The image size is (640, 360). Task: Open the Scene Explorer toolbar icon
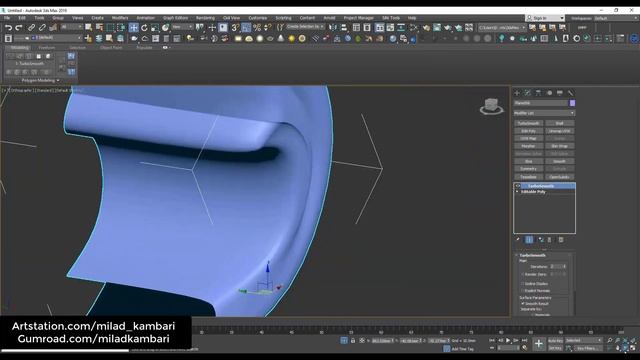(x=356, y=28)
